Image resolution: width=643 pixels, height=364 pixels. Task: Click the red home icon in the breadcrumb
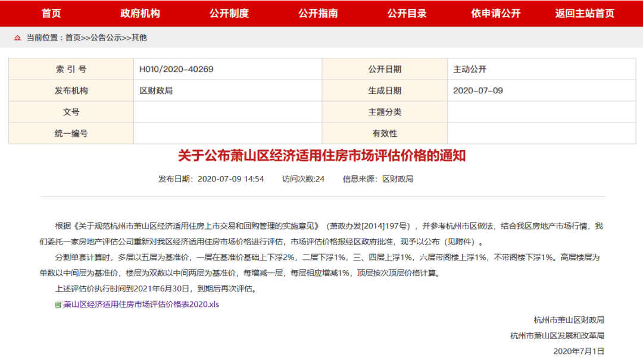17,37
